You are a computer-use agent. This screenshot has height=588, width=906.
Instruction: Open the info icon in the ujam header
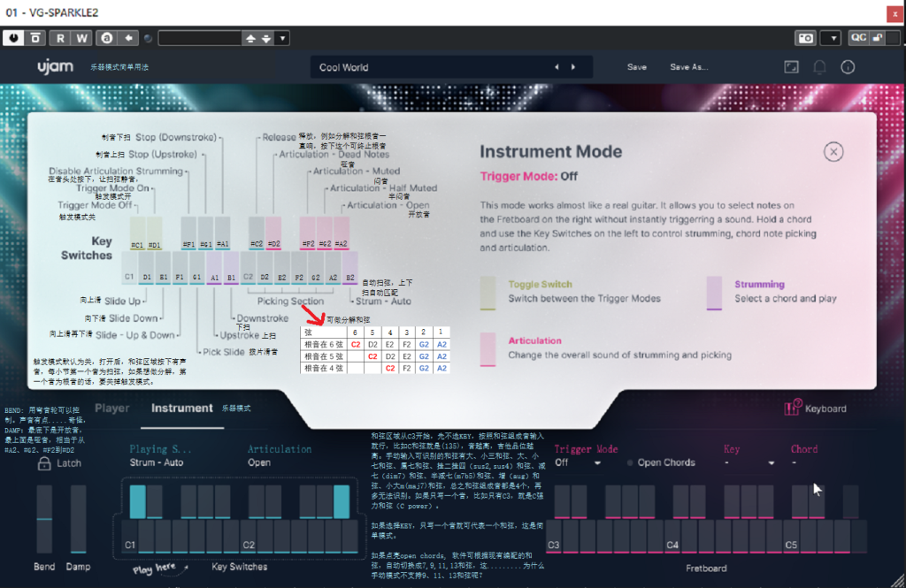click(x=848, y=67)
